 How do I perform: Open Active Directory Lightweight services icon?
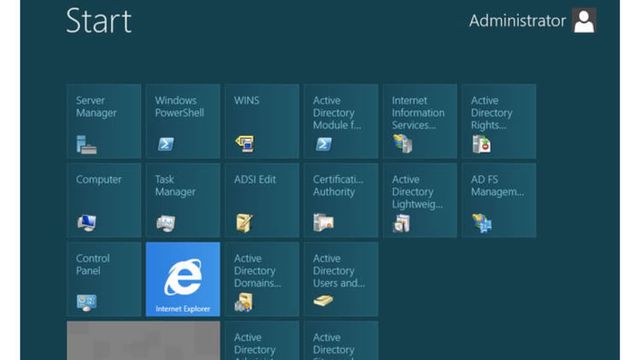click(402, 223)
